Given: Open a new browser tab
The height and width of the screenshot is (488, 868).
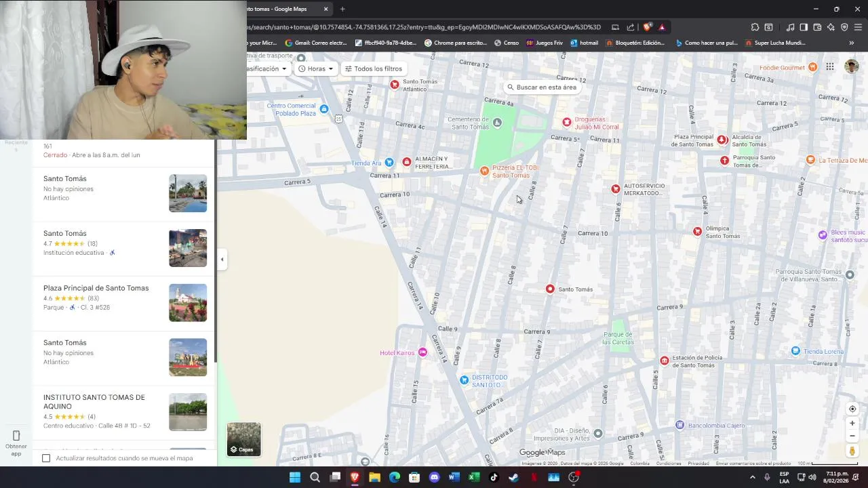Looking at the screenshot, I should [342, 9].
